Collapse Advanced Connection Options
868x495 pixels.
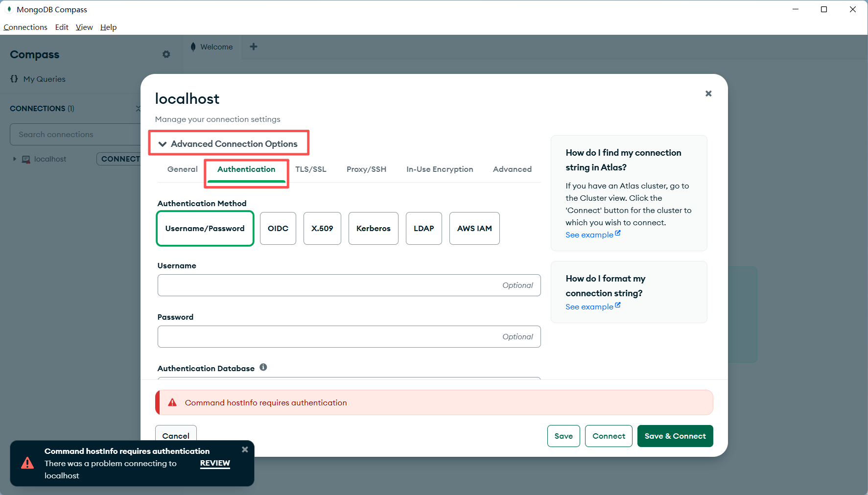tap(228, 143)
